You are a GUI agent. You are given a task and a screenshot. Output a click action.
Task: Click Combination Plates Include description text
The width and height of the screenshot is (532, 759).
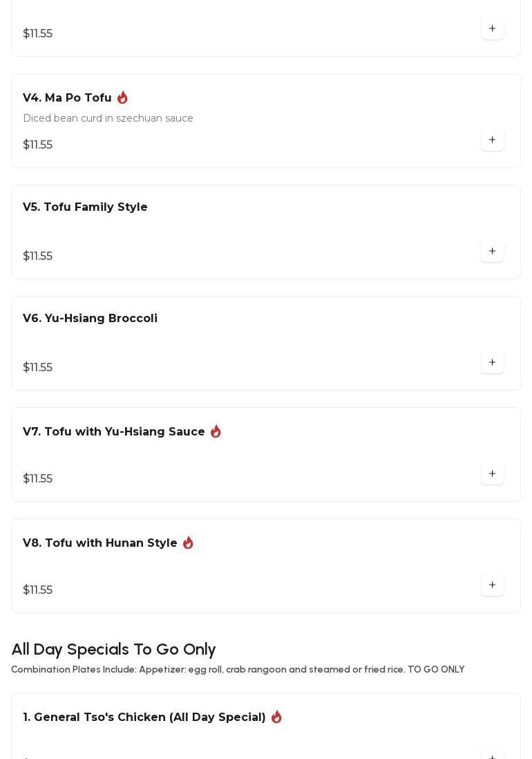pos(238,670)
